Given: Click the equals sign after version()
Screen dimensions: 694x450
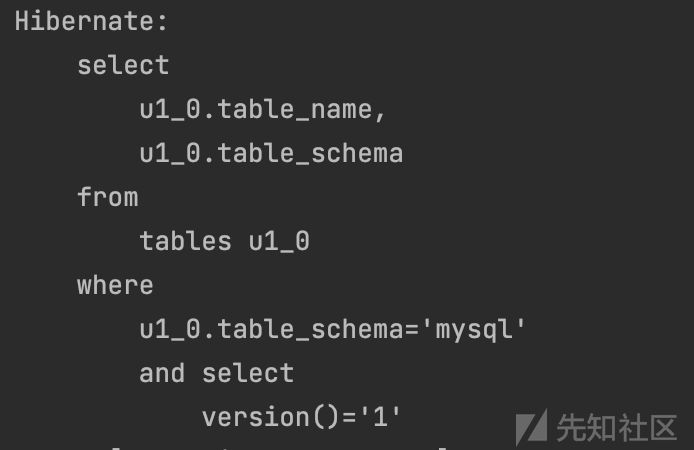Looking at the screenshot, I should click(349, 418).
